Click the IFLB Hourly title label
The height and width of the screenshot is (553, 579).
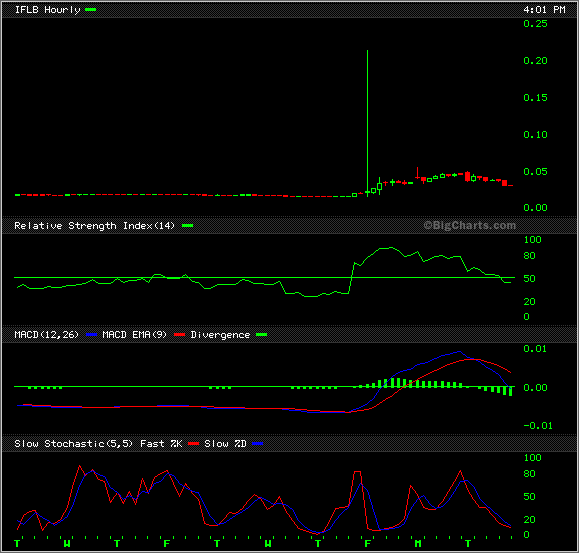pos(47,10)
